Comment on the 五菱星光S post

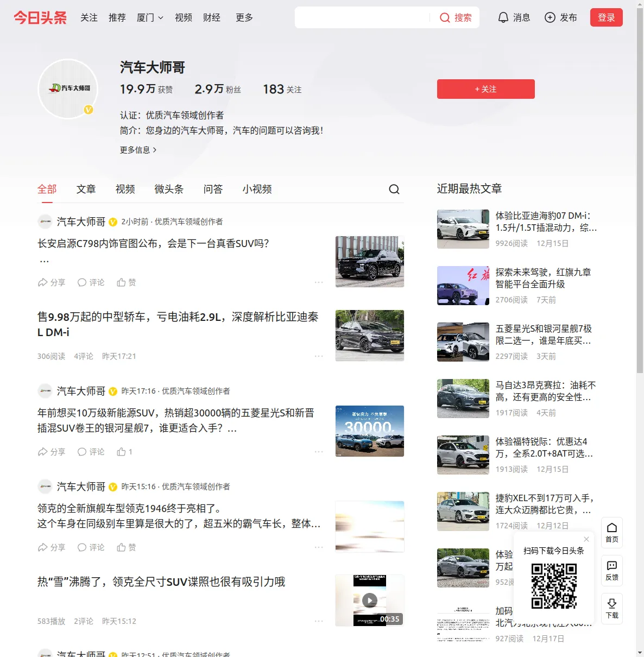coord(91,452)
